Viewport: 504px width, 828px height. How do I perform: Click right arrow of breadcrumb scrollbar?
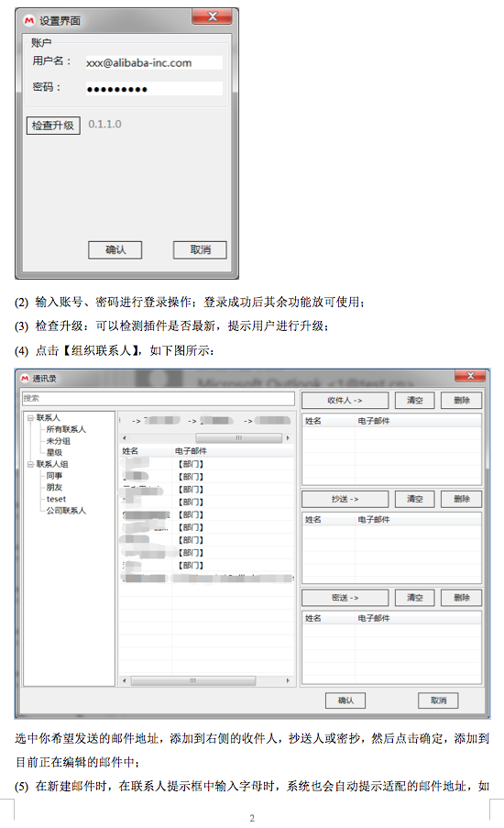tap(288, 437)
